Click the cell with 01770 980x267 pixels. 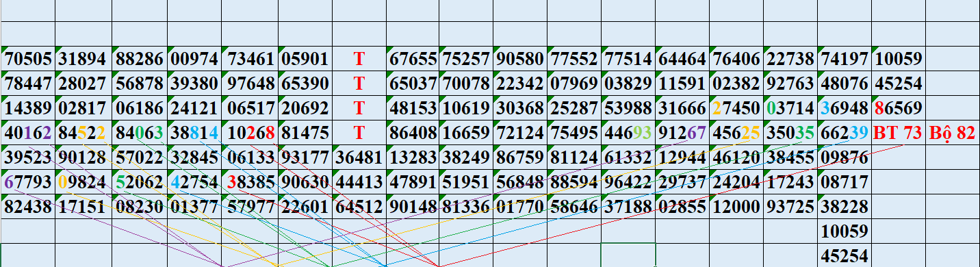(520, 206)
